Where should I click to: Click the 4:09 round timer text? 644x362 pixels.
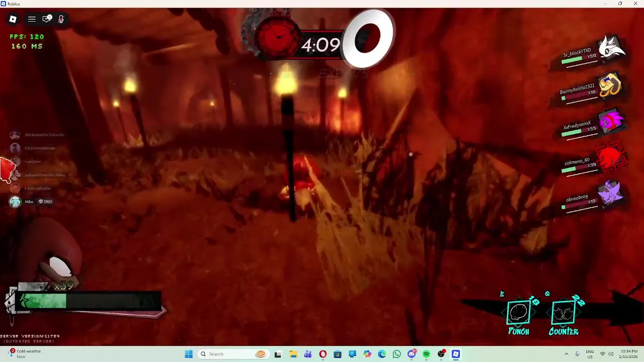point(320,45)
